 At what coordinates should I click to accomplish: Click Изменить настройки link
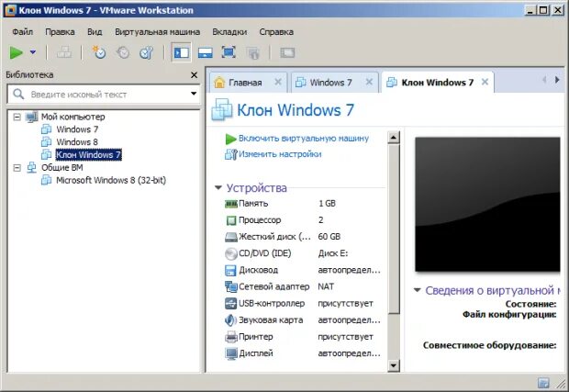click(280, 154)
